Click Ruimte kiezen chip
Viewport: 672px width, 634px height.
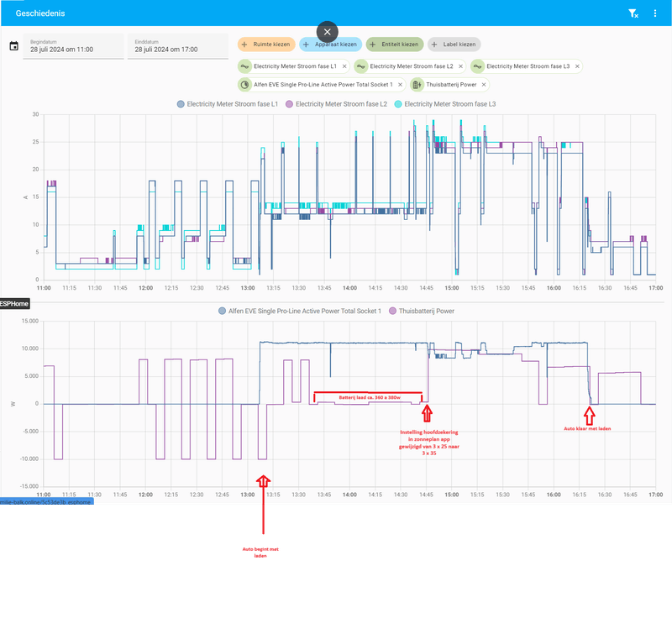click(x=266, y=45)
